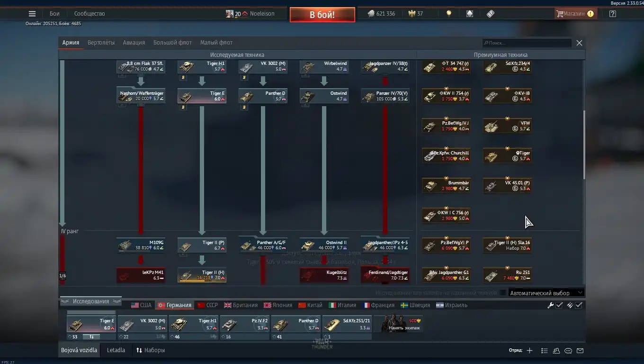Select premium Ru 251 vehicle
Viewport: 644px width, 364px height.
[x=507, y=275]
